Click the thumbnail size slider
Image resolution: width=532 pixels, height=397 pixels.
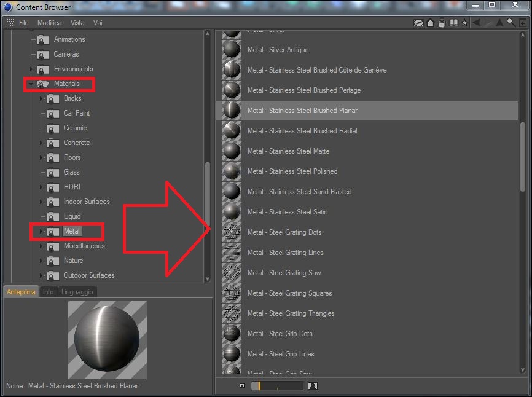coord(277,386)
